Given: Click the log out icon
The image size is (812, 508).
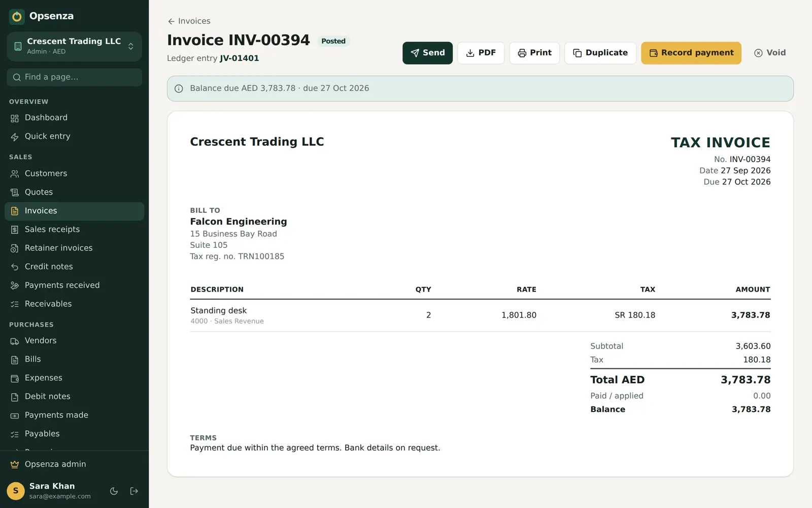Looking at the screenshot, I should point(134,491).
